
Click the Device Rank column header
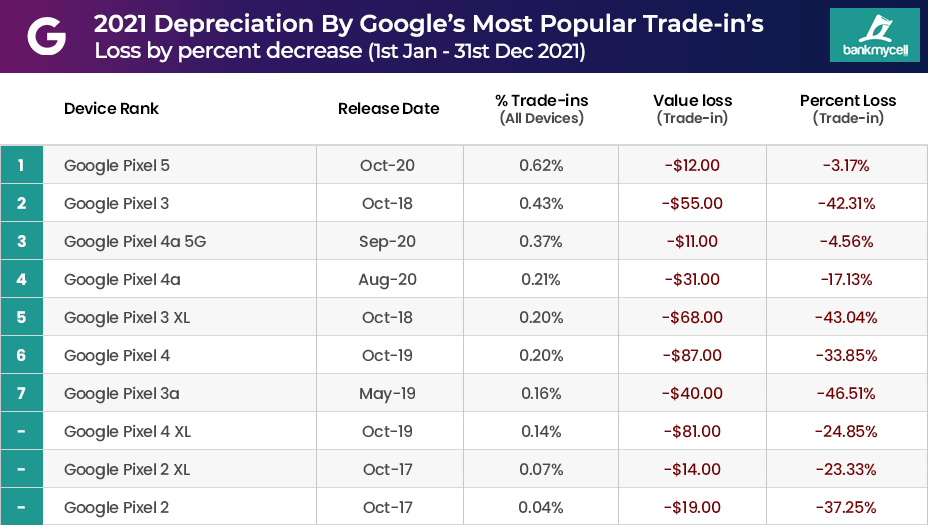(x=111, y=108)
